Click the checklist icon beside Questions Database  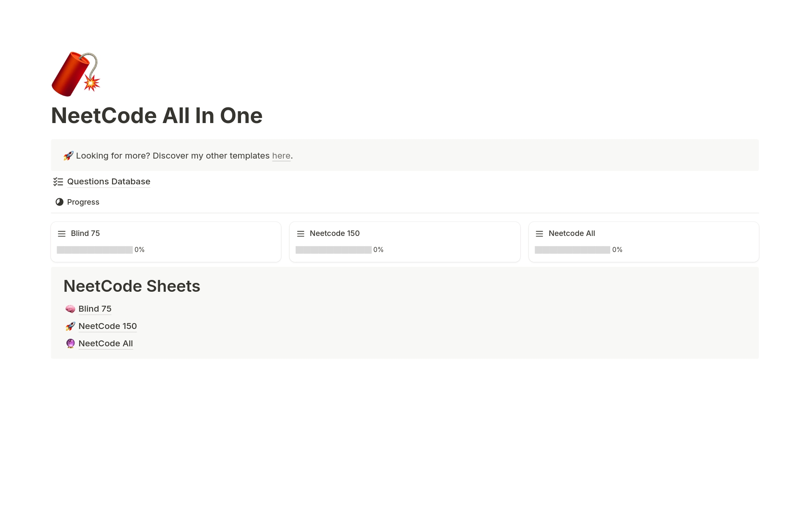pyautogui.click(x=58, y=182)
